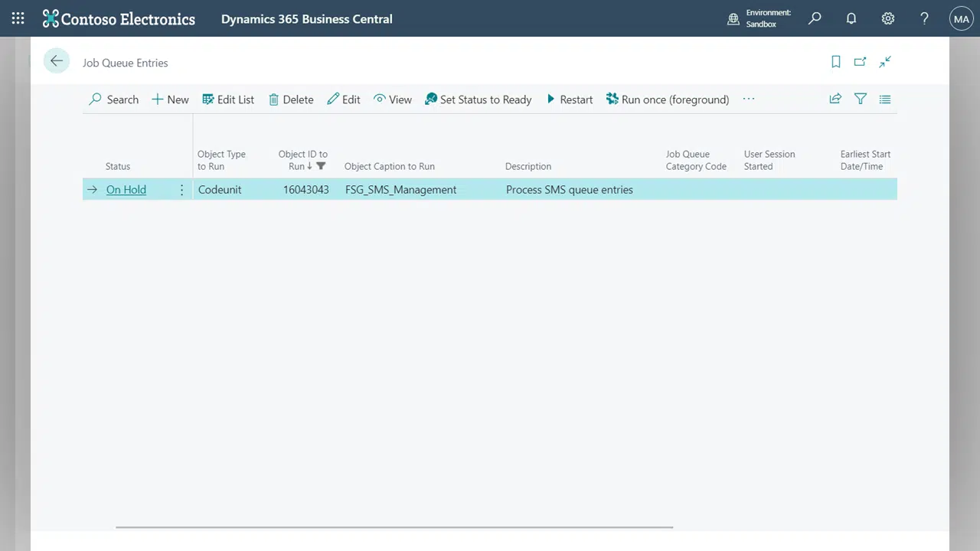This screenshot has height=551, width=980.
Task: Navigate back with the back arrow
Action: tap(56, 60)
